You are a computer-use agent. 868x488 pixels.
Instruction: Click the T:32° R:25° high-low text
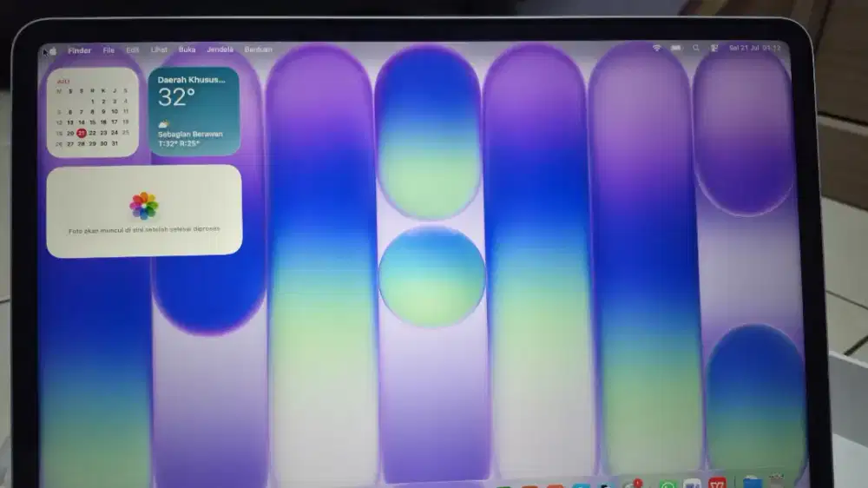pos(179,143)
